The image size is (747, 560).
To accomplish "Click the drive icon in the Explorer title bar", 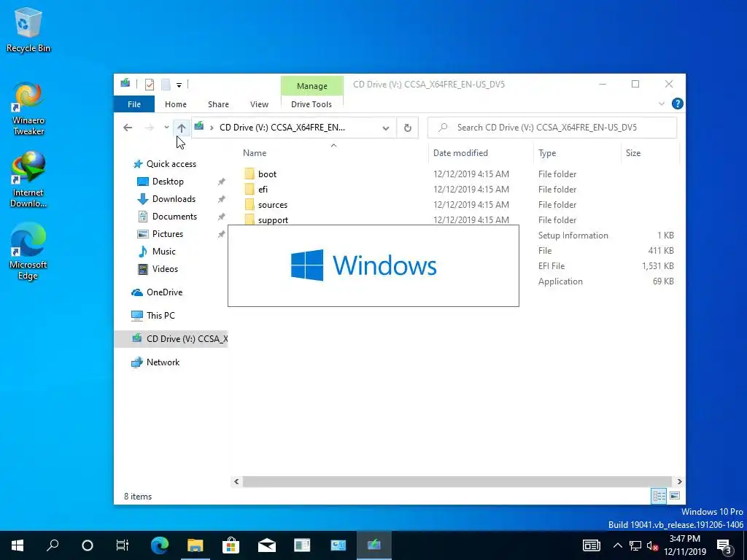I will 125,84.
